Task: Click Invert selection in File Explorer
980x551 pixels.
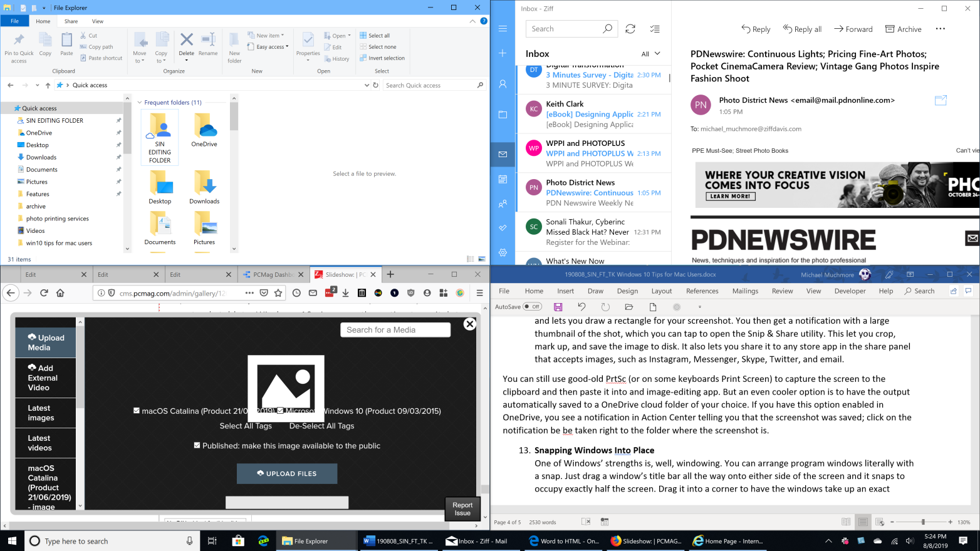Action: click(x=382, y=58)
